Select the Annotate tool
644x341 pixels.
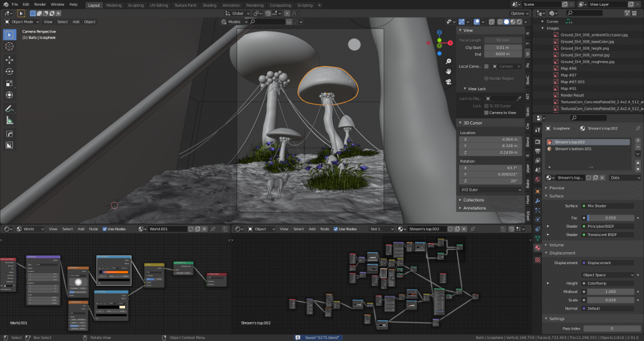pos(9,109)
